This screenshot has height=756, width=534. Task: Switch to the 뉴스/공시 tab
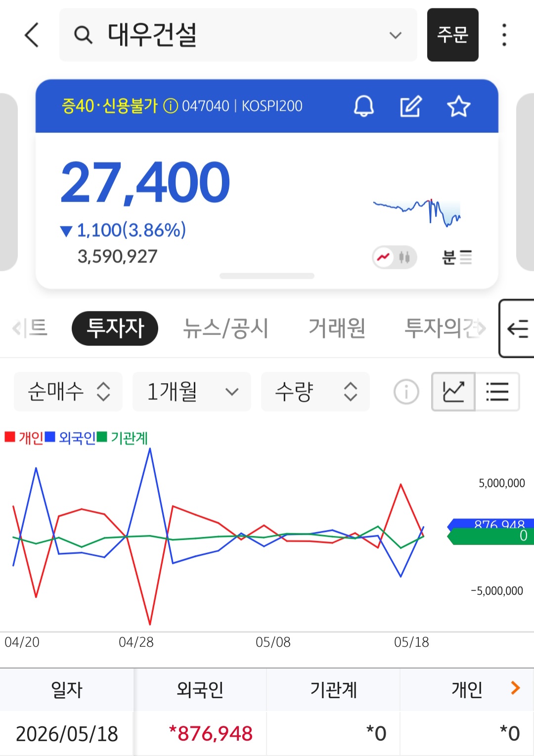(x=225, y=328)
